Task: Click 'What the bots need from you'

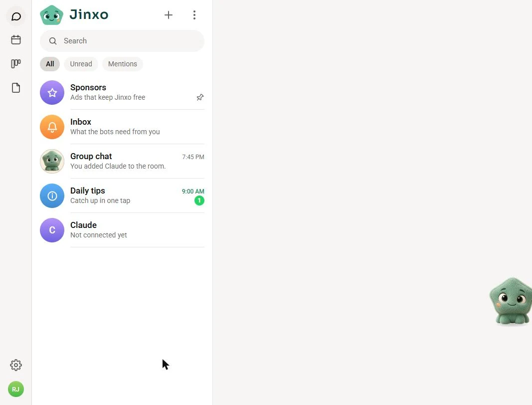Action: click(115, 132)
